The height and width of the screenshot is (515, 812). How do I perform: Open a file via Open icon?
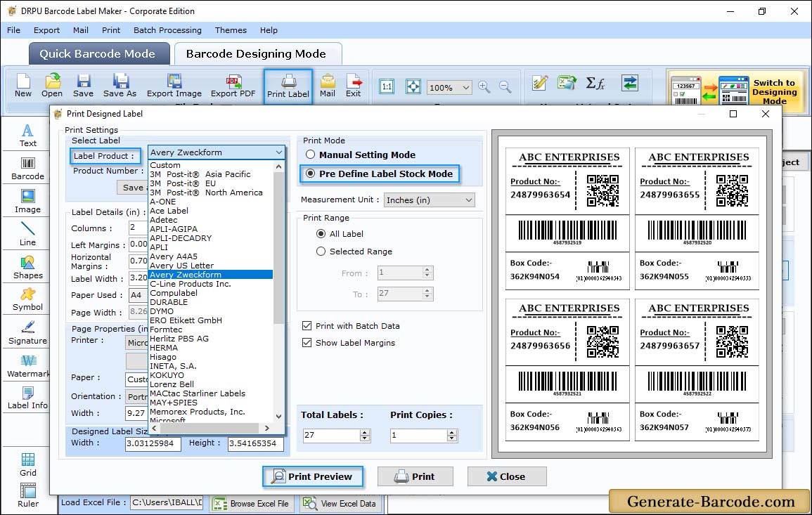pos(52,86)
